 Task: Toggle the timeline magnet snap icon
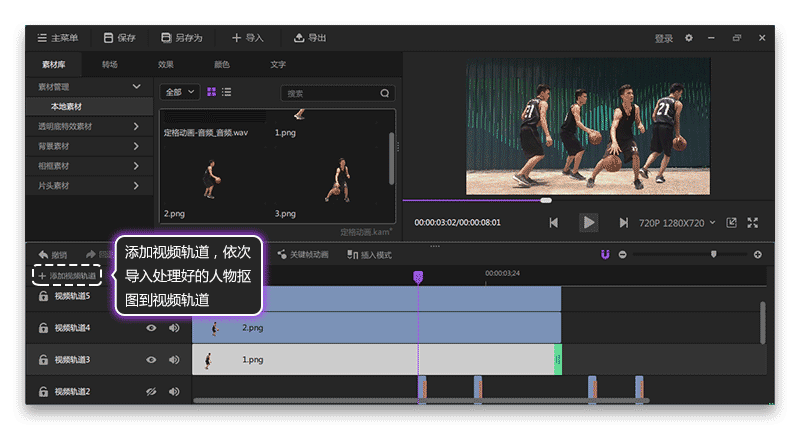(605, 255)
